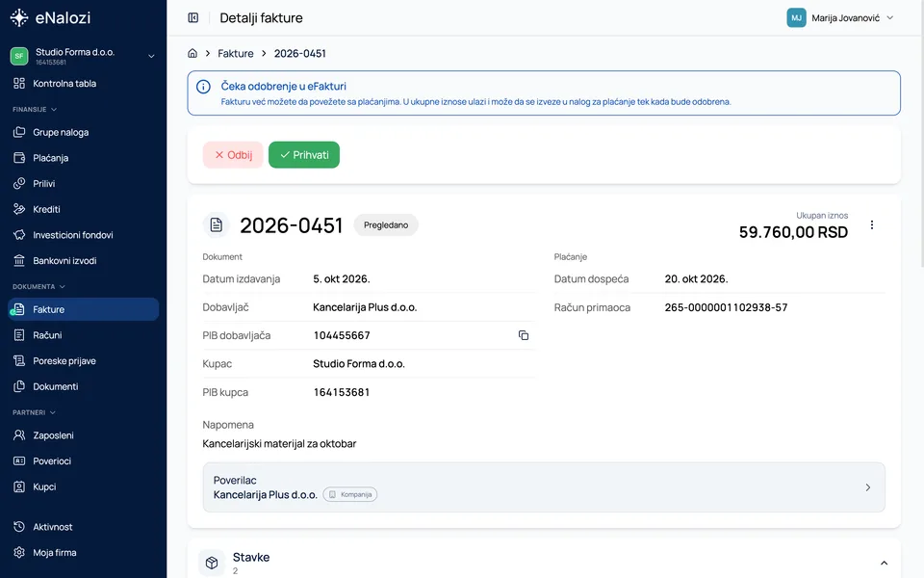924x578 pixels.
Task: Collapse the PARTNERI section
Action: click(x=35, y=412)
